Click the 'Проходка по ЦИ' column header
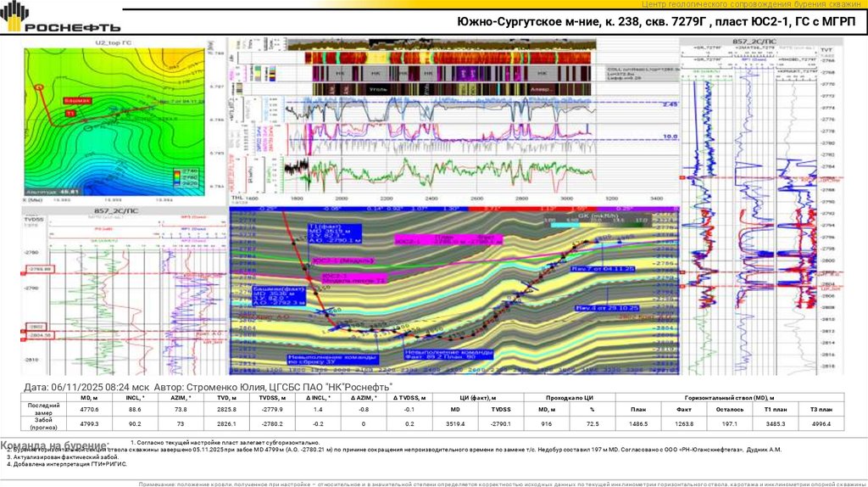Image resolution: width=868 pixels, height=487 pixels. (x=570, y=398)
